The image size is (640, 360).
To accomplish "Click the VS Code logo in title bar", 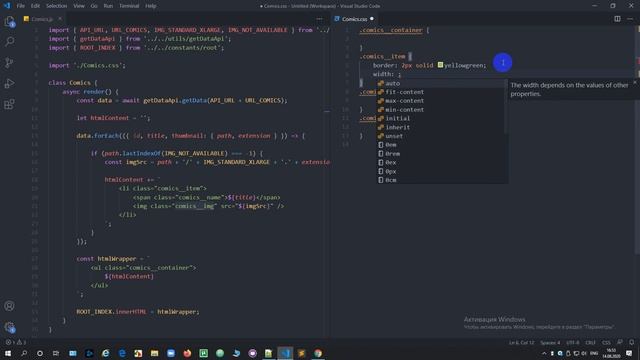I will [x=7, y=6].
